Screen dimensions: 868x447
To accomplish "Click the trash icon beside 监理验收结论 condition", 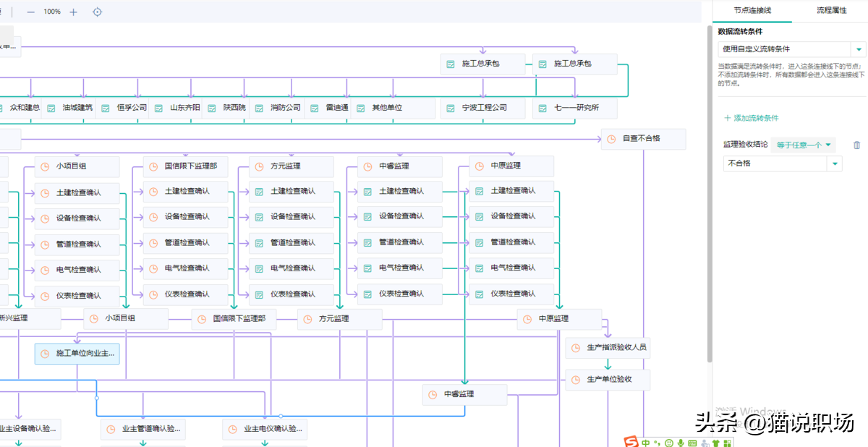I will click(x=856, y=145).
